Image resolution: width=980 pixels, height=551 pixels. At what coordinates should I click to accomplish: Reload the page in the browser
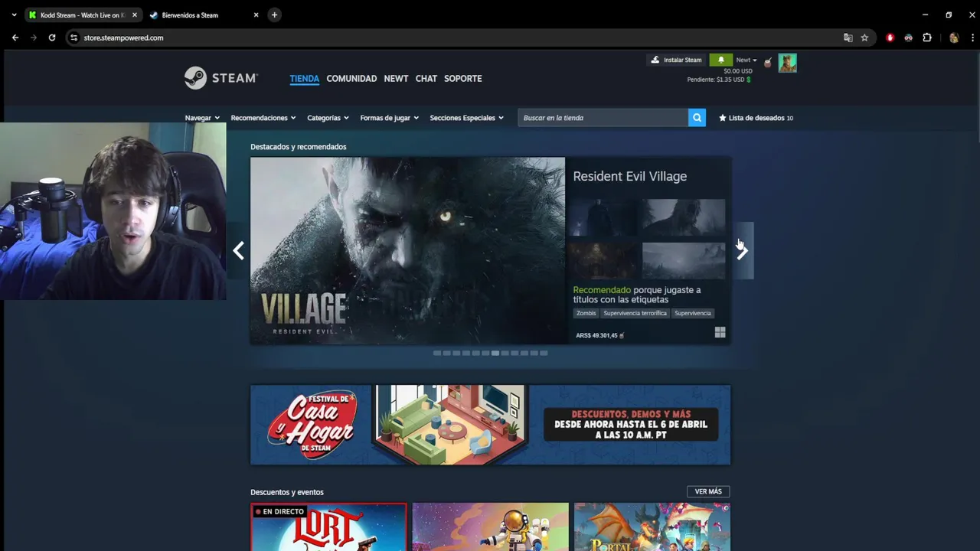pyautogui.click(x=52, y=37)
